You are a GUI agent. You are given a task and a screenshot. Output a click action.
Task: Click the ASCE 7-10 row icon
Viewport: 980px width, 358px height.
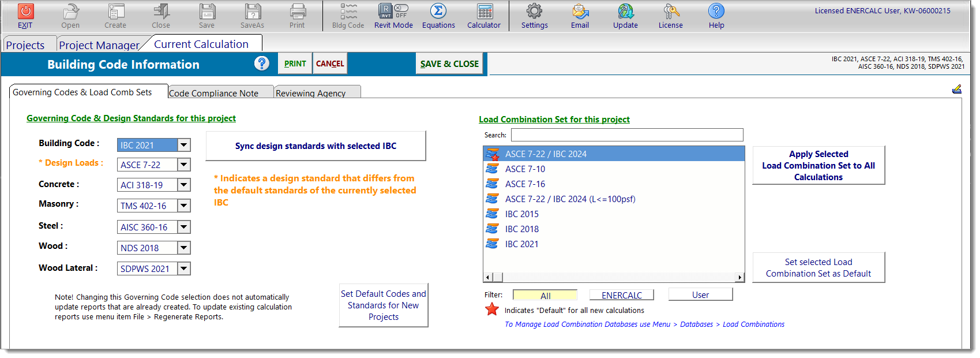click(492, 169)
